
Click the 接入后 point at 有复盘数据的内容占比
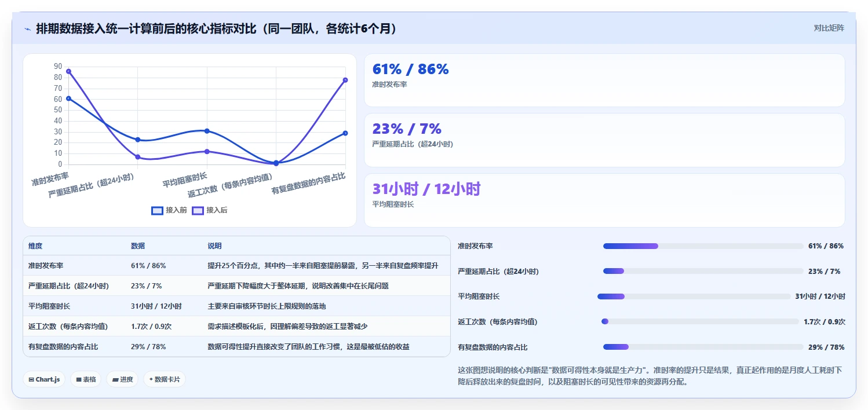(345, 80)
